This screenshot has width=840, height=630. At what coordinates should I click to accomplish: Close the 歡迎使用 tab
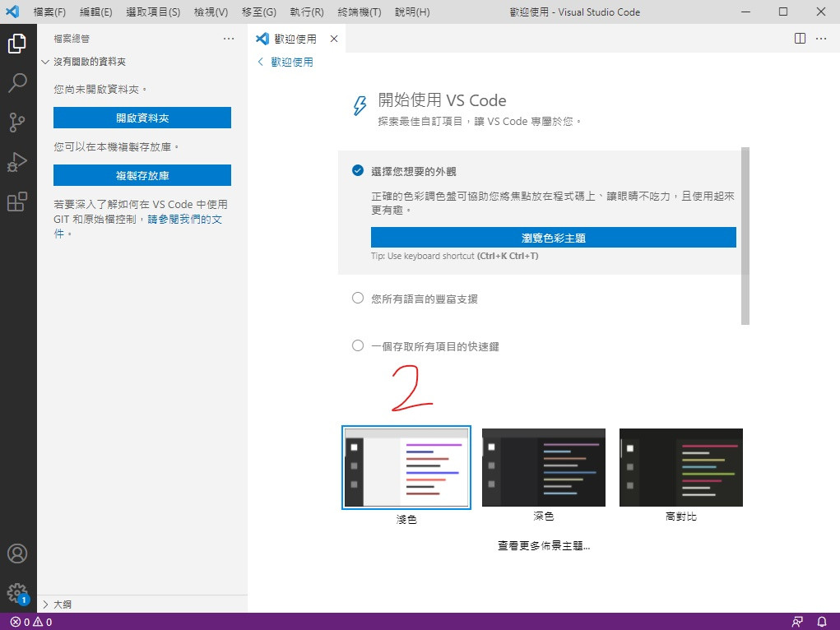[334, 39]
